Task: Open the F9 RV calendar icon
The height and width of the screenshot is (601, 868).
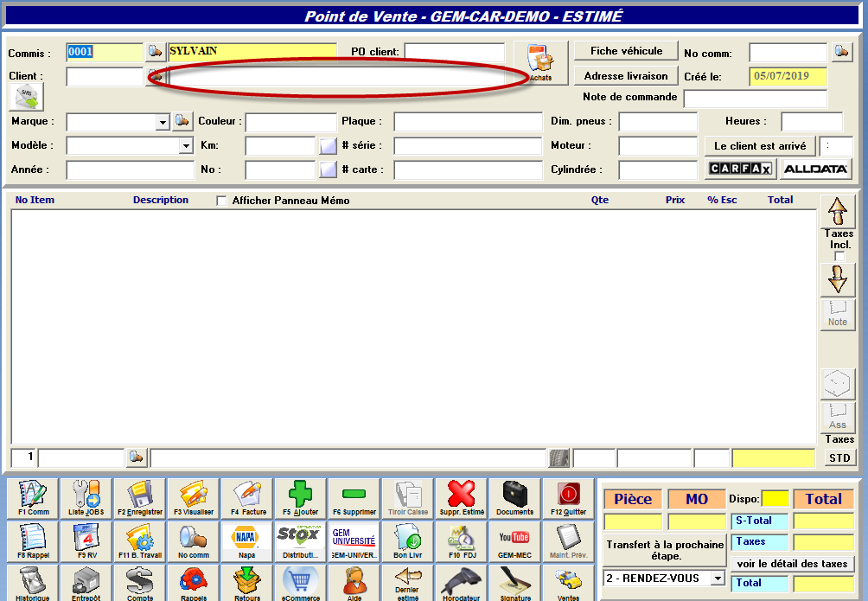Action: point(86,541)
